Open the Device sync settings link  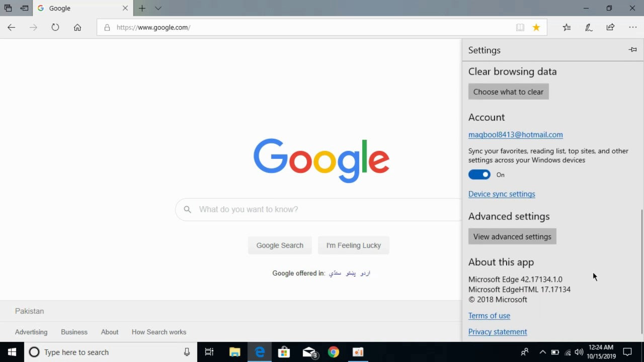[x=502, y=194]
